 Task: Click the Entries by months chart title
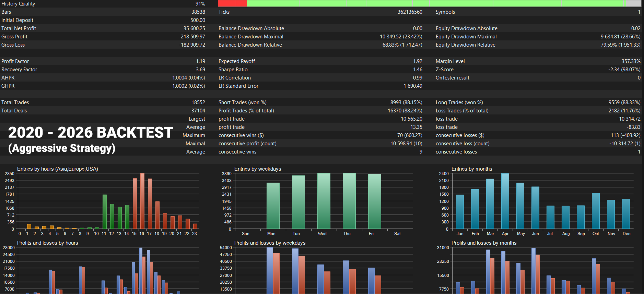point(472,169)
